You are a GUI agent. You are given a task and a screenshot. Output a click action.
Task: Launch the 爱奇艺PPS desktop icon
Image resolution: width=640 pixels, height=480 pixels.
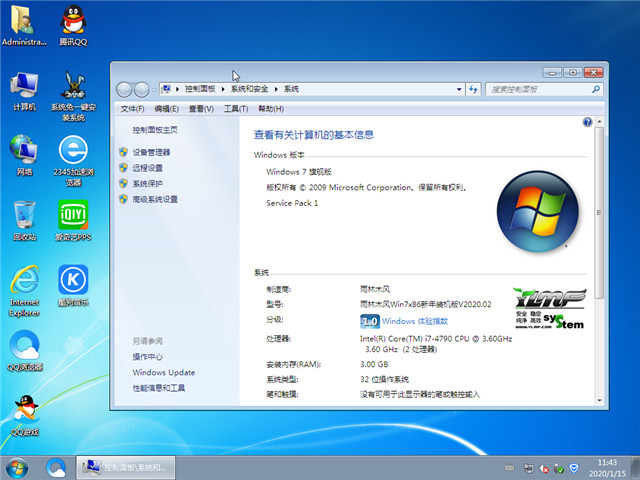[x=73, y=220]
